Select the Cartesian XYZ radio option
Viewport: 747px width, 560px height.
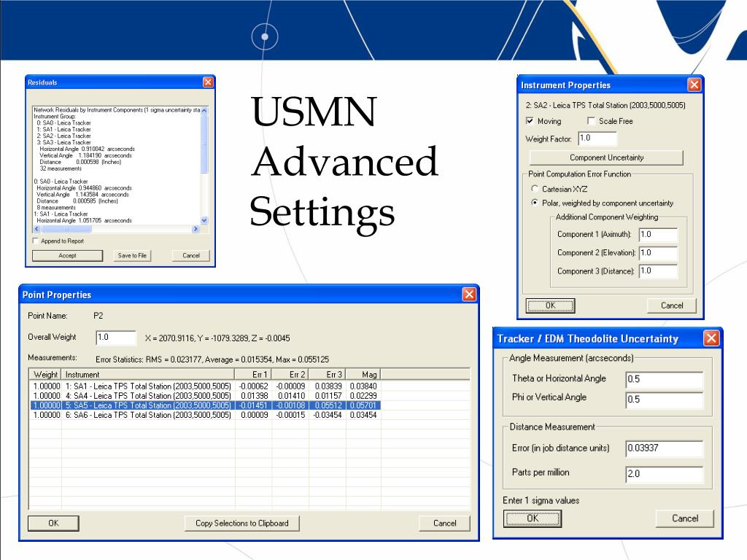[x=535, y=189]
